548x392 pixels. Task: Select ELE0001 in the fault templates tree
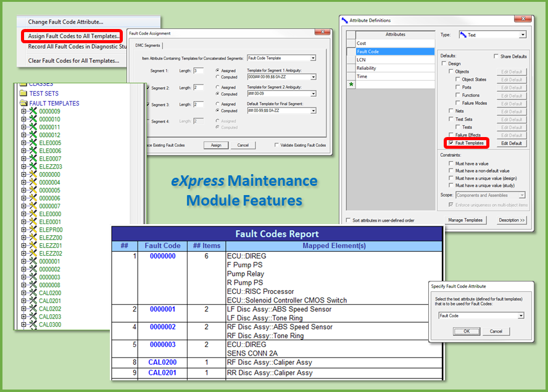point(50,222)
